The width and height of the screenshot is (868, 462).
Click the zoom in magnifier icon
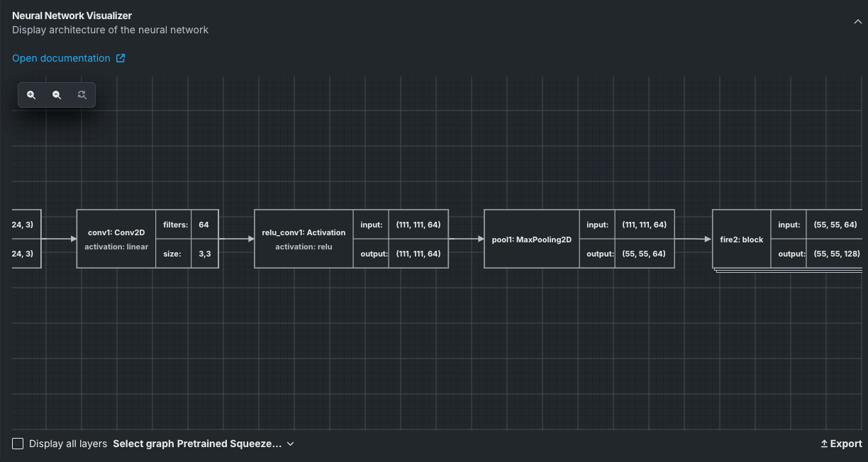(31, 95)
